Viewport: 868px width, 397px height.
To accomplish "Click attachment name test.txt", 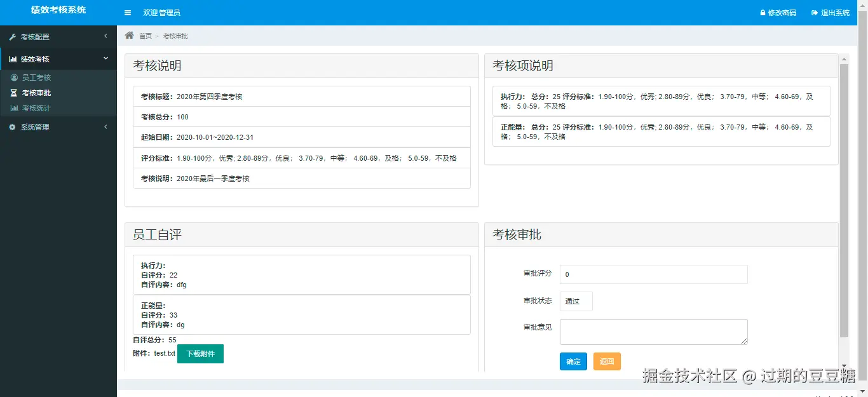I will (165, 353).
